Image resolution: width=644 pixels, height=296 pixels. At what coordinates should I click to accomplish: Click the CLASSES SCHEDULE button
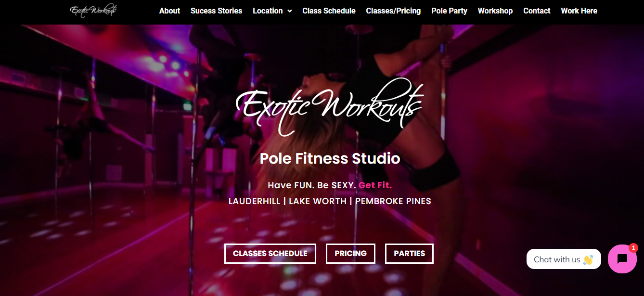[x=270, y=254]
